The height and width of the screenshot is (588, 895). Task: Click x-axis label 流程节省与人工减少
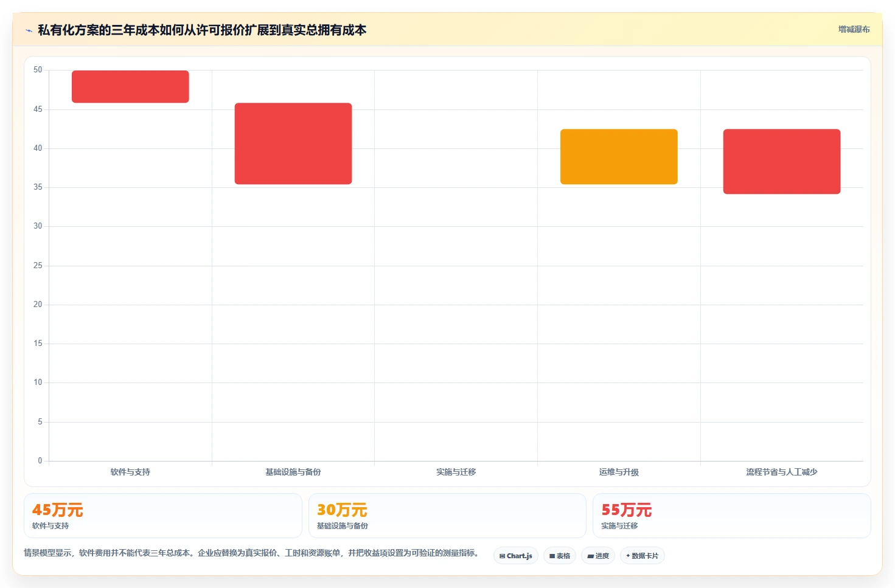[x=782, y=472]
